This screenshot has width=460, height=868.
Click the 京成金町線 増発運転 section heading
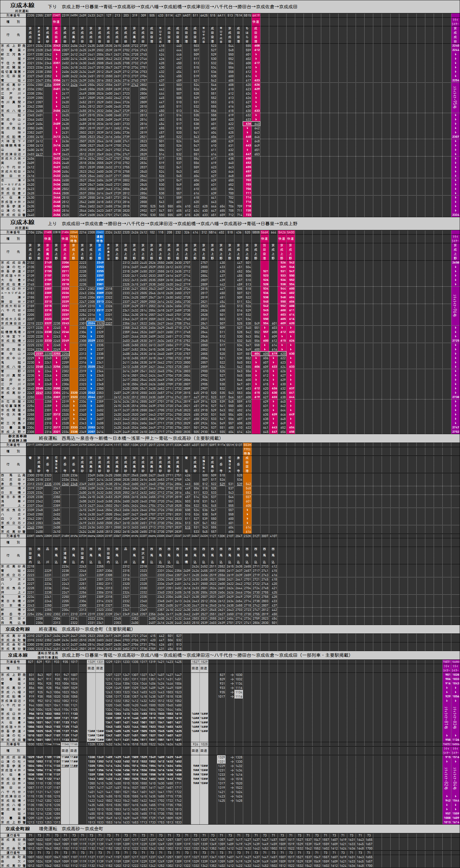[18, 829]
